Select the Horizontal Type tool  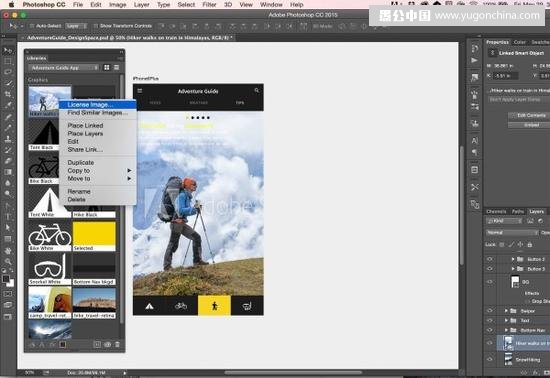pos(8,216)
